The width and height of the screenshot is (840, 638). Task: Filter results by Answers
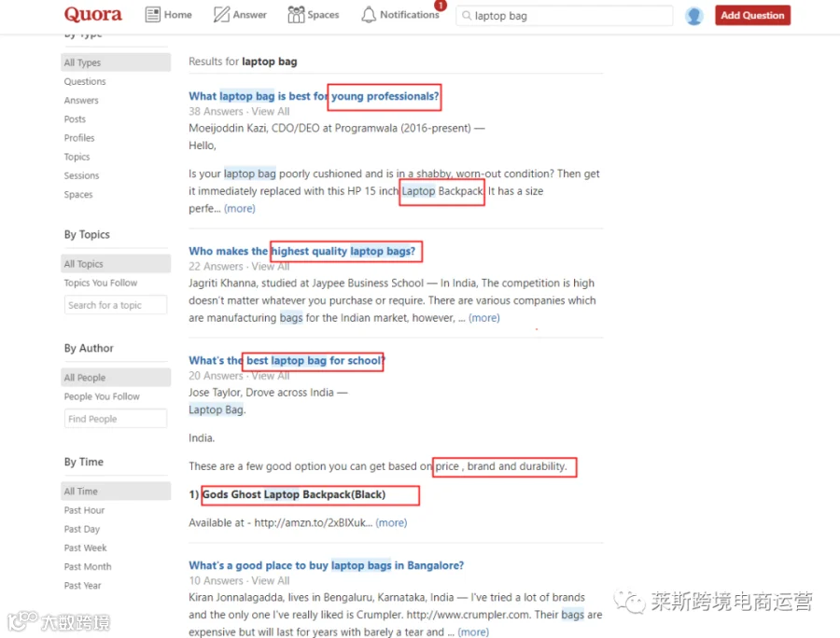(81, 100)
